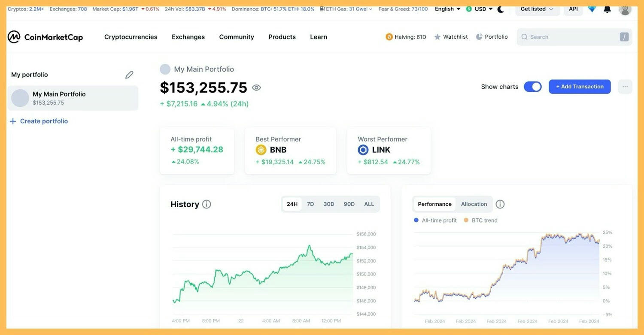
Task: Toggle dark mode moon icon
Action: click(x=501, y=9)
